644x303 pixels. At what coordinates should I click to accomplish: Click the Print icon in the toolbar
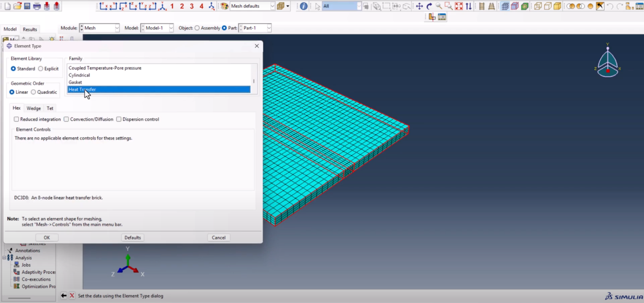coord(37,6)
